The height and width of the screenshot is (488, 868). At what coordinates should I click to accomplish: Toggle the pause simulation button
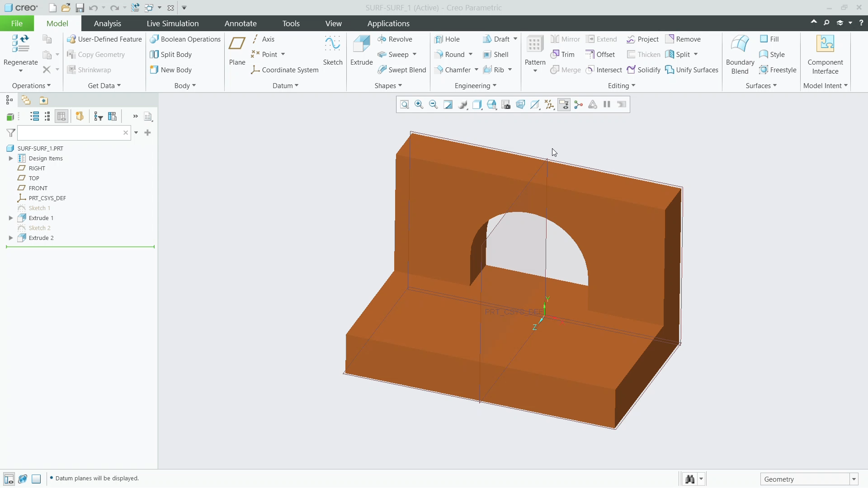coord(607,105)
